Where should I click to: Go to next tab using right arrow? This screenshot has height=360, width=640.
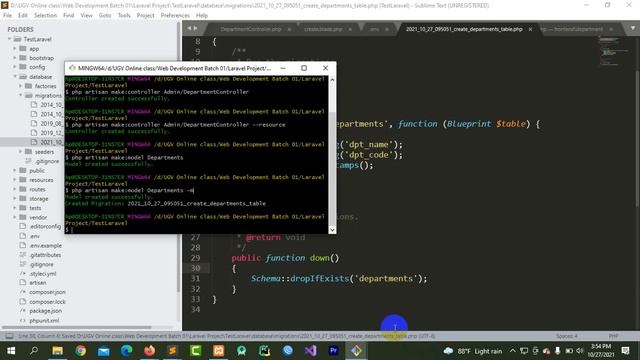(x=196, y=28)
